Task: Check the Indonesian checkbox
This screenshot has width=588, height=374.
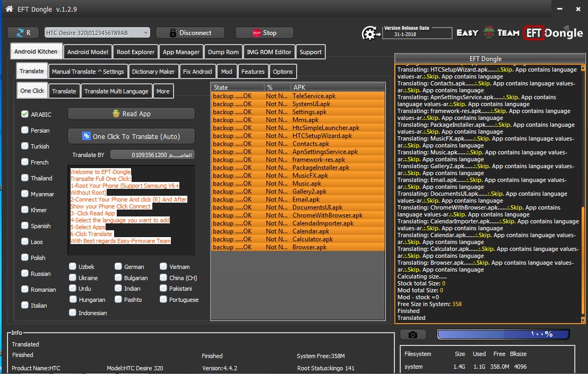Action: [73, 312]
